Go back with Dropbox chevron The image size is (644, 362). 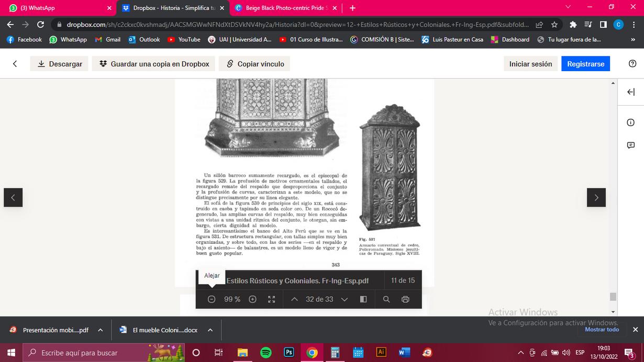(15, 64)
